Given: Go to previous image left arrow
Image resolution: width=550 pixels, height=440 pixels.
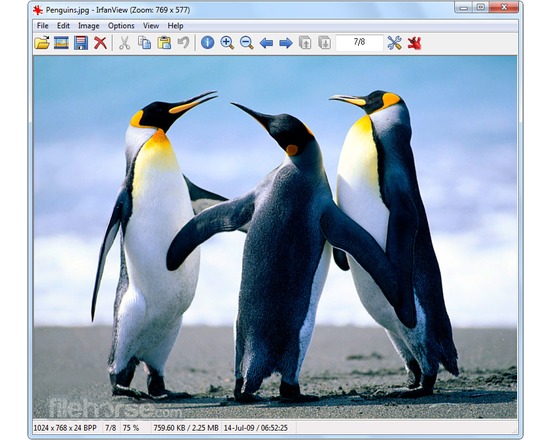Looking at the screenshot, I should pos(266,43).
